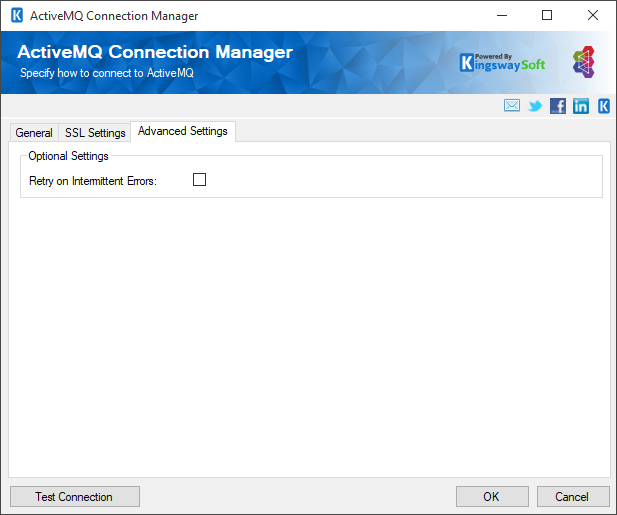The height and width of the screenshot is (515, 617).
Task: Open the Facebook icon link
Action: [x=558, y=106]
